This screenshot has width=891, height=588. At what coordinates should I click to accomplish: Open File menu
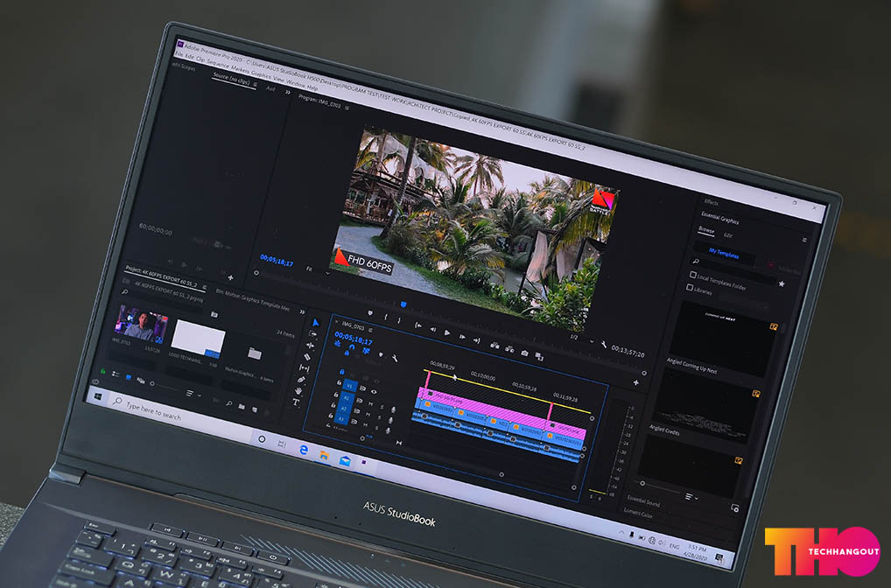pyautogui.click(x=179, y=54)
